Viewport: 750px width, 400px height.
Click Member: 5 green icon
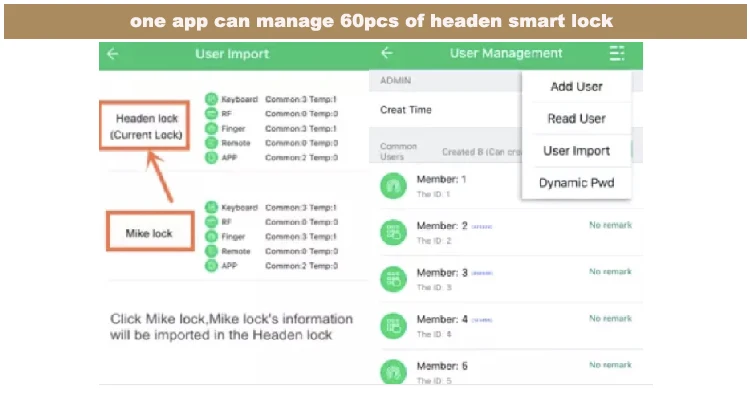click(392, 370)
